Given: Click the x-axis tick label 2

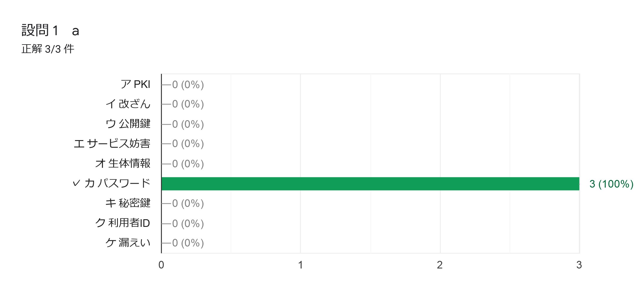Looking at the screenshot, I should click(x=440, y=265).
